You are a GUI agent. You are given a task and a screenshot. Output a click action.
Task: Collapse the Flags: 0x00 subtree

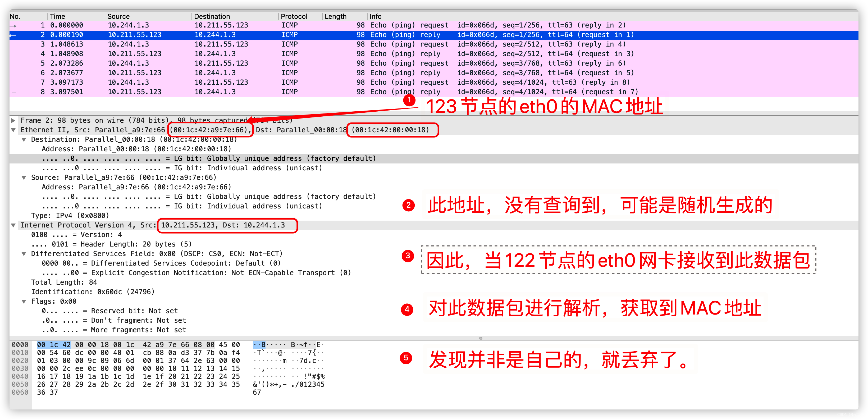pyautogui.click(x=24, y=301)
